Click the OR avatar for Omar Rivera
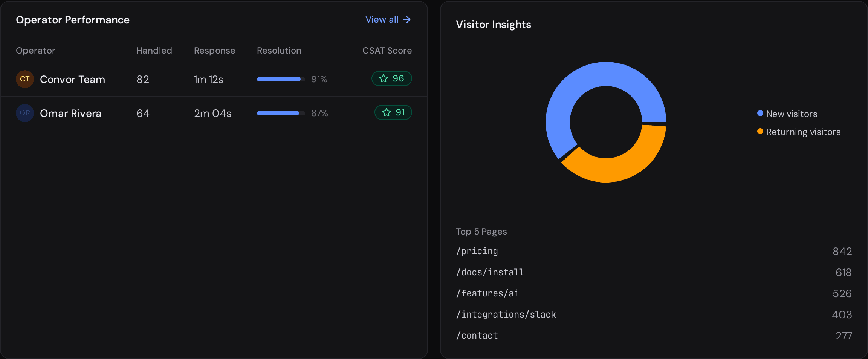Screen dimensions: 868x359 [25, 113]
